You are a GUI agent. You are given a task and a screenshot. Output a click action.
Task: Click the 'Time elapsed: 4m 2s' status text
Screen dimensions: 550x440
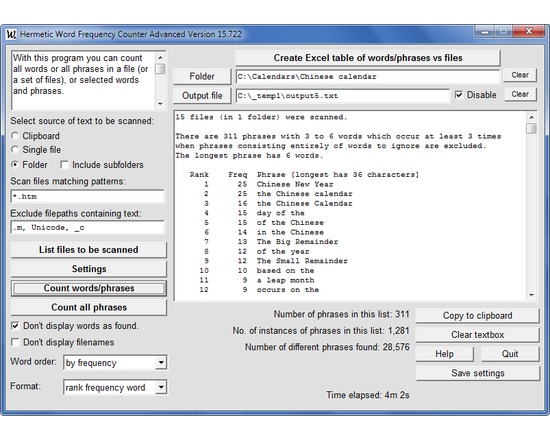(368, 395)
